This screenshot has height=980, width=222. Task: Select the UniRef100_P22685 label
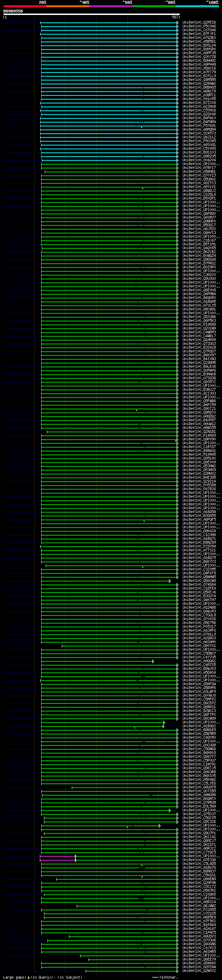pyautogui.click(x=199, y=910)
